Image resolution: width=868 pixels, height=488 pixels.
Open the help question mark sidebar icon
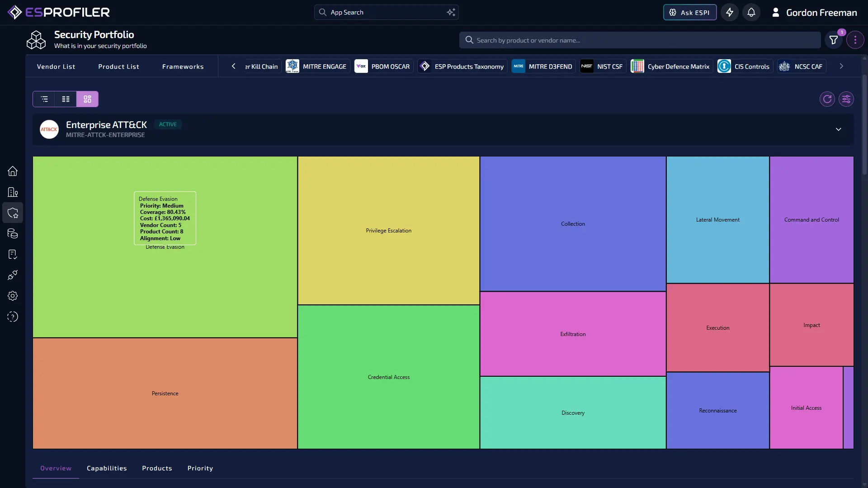(x=13, y=317)
